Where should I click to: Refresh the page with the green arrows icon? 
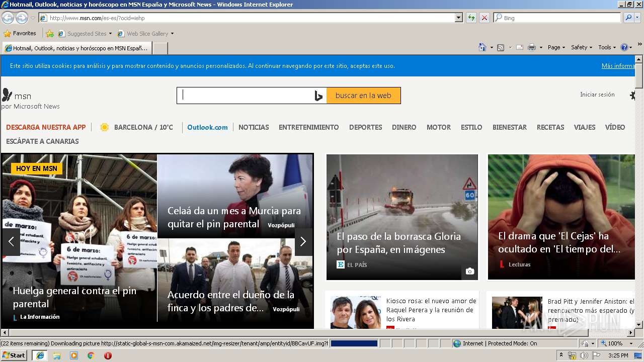point(471,18)
